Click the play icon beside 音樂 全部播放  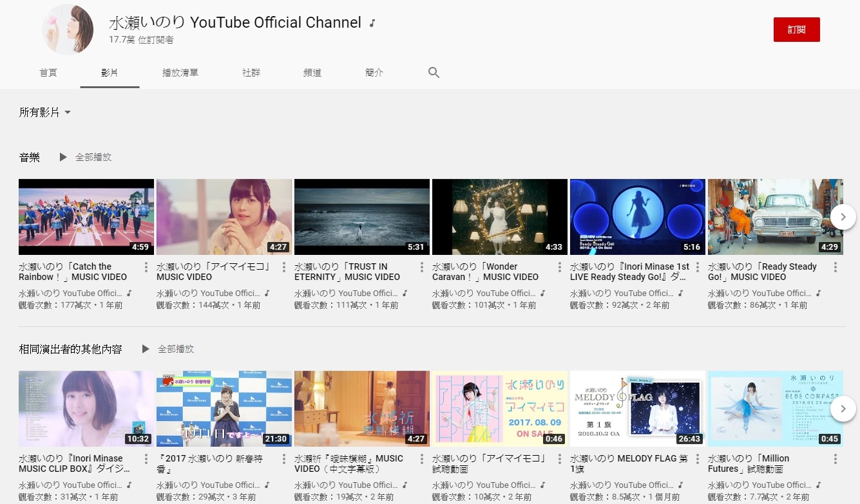pos(63,157)
